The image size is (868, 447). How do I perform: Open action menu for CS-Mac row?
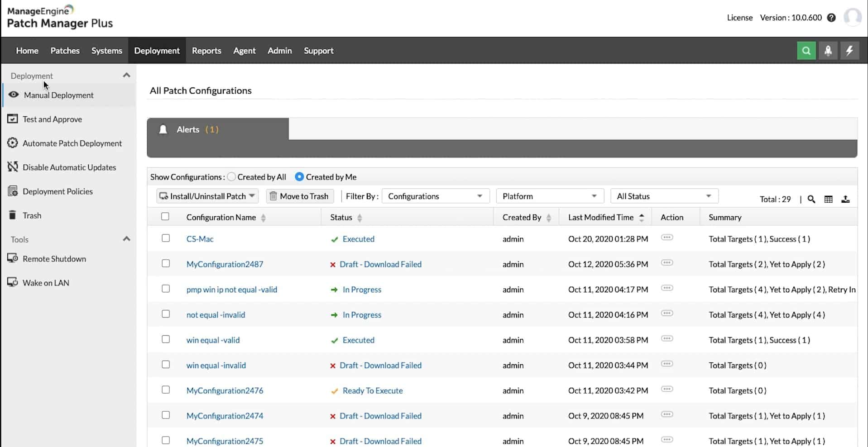tap(667, 238)
